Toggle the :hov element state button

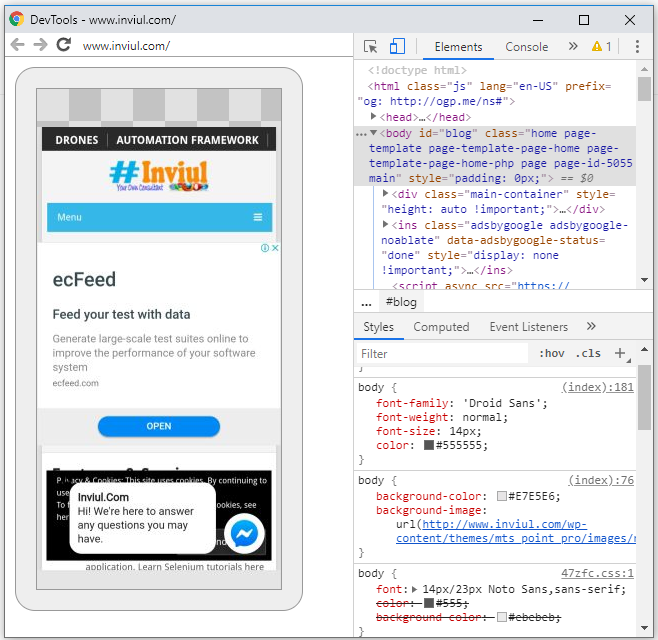pyautogui.click(x=552, y=354)
